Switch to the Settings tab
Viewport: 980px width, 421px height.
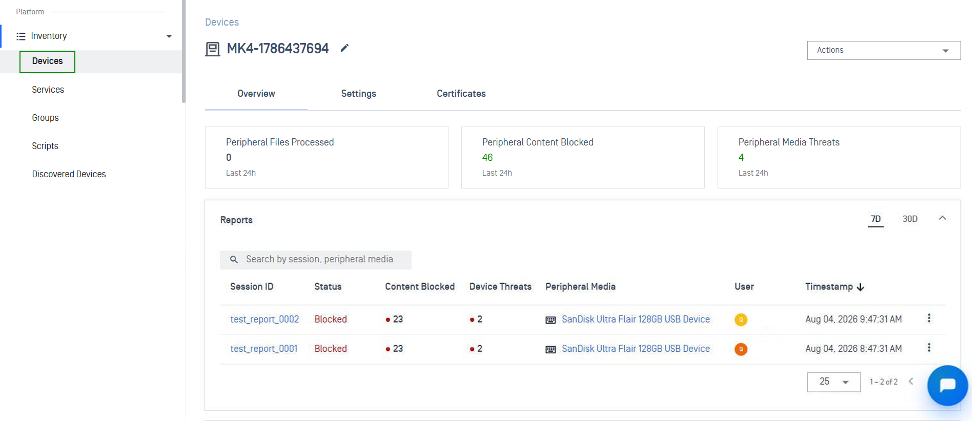[359, 94]
